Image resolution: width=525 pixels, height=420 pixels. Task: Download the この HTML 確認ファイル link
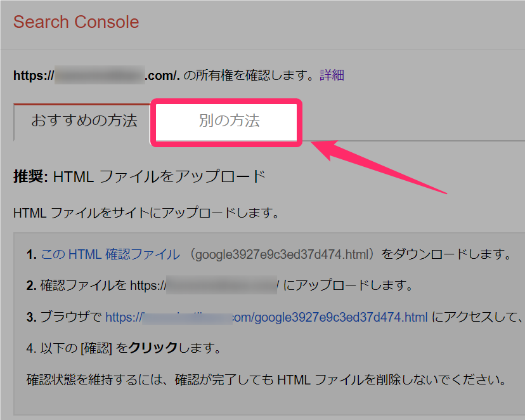tap(110, 254)
